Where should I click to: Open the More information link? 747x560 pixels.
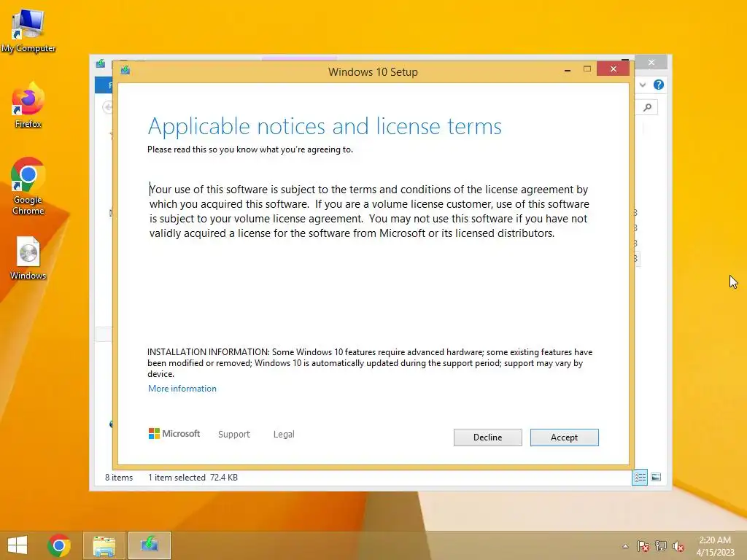182,389
